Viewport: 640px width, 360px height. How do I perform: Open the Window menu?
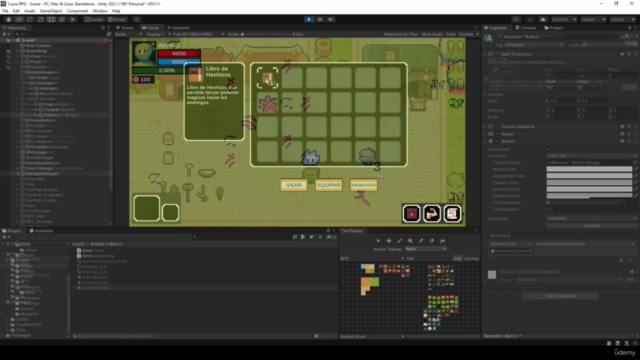coord(100,11)
